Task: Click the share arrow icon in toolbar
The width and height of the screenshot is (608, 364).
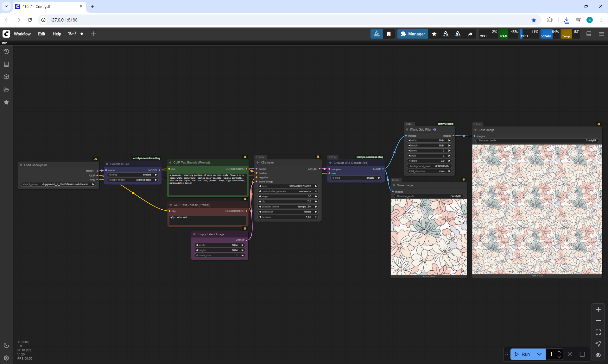Action: pos(470,34)
